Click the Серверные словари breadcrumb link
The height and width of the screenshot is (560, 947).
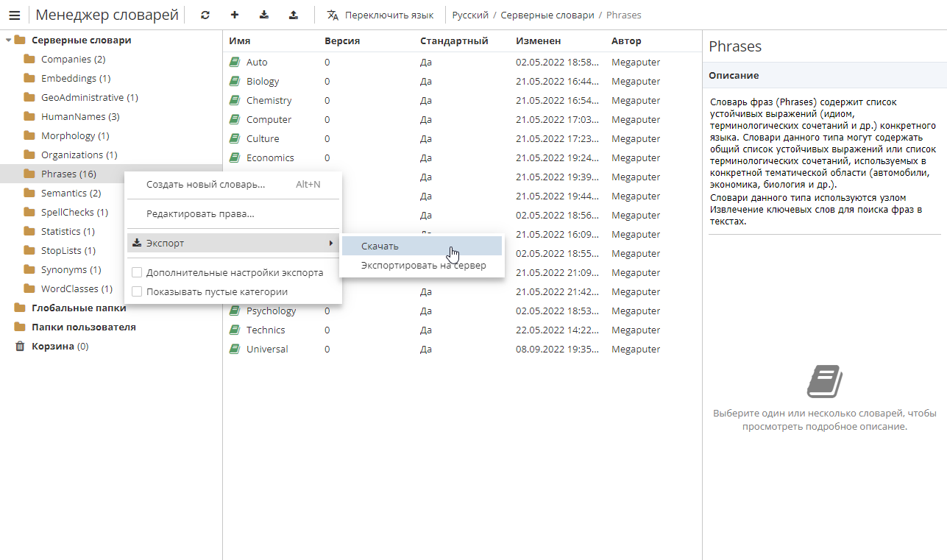547,15
